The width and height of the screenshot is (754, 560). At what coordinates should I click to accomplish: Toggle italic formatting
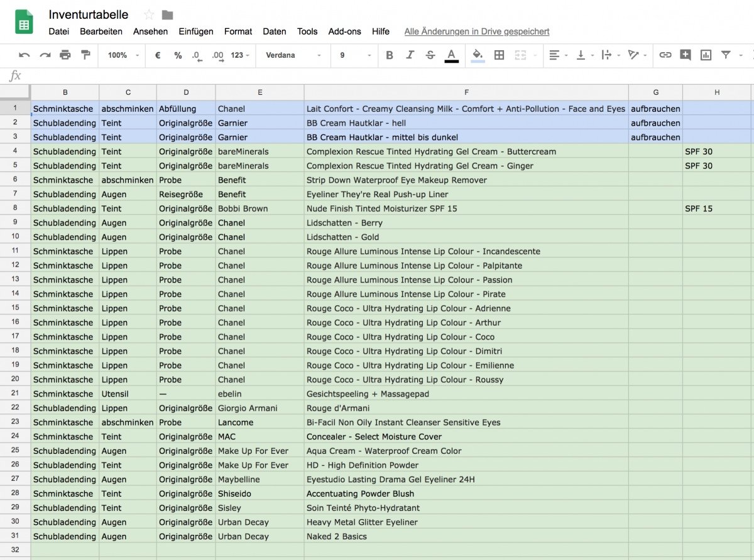[410, 55]
